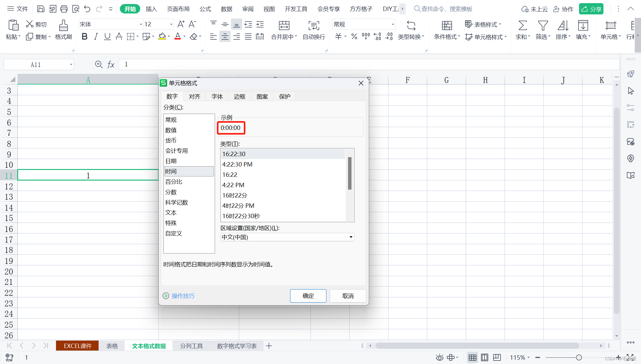
Task: Open the 常规 number format dropdown
Action: point(392,24)
